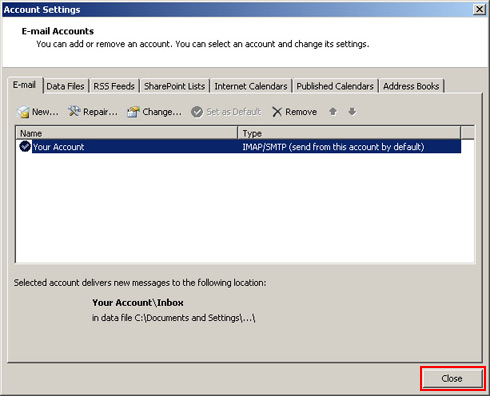
Task: Go to Internet Calendars tab
Action: click(251, 86)
